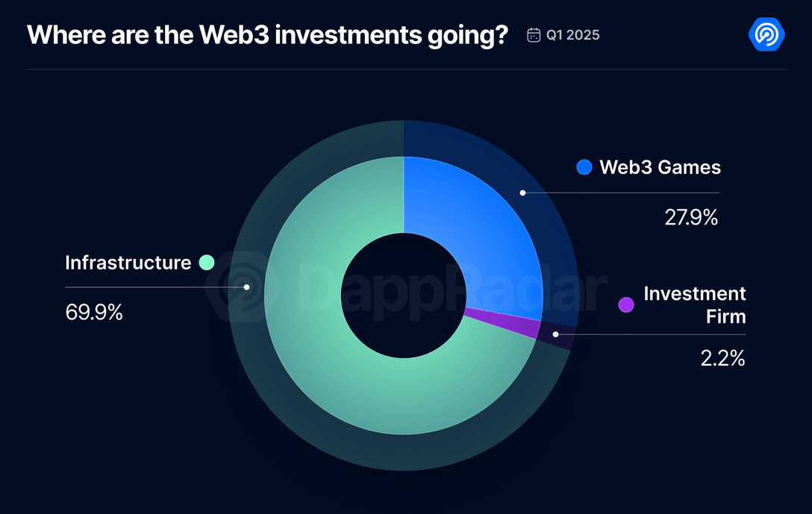Click the 69.9% value

[x=94, y=312]
